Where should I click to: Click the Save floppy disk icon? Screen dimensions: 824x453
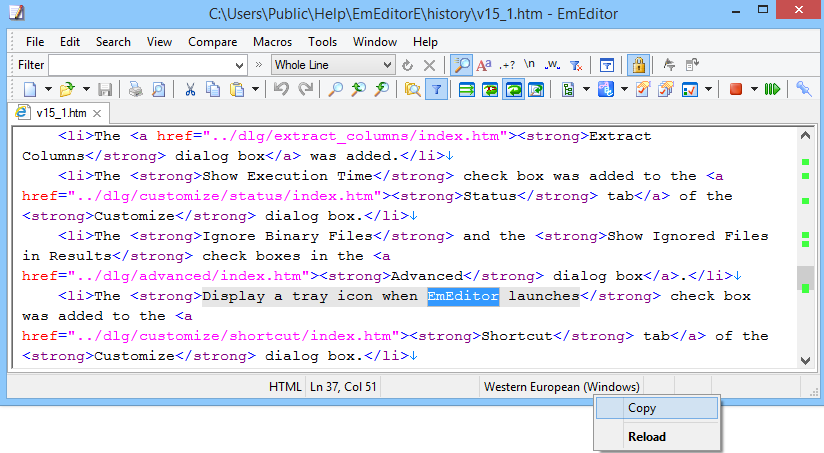pos(105,89)
